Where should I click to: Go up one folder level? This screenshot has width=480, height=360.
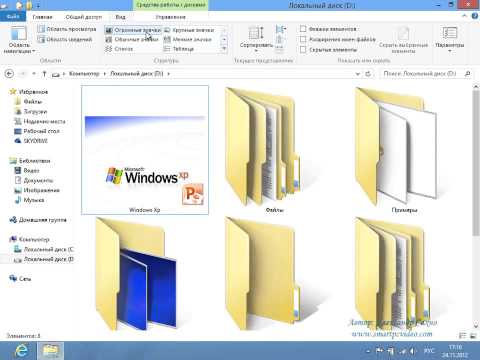click(x=44, y=74)
